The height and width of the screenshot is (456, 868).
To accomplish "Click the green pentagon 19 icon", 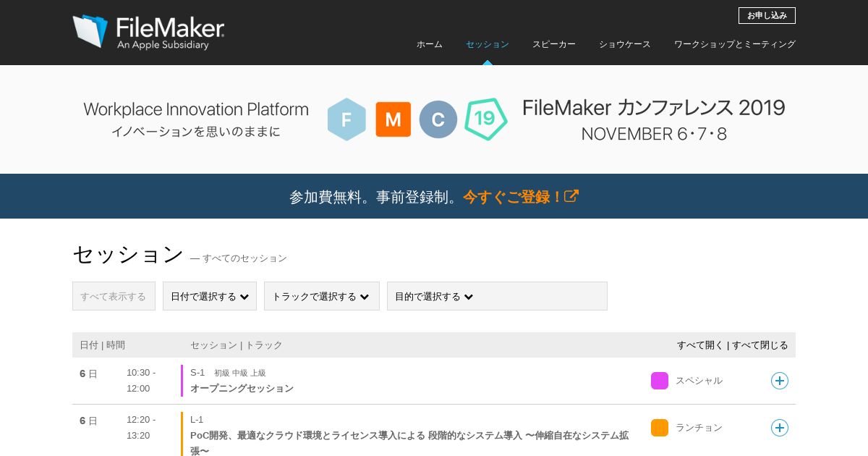I will click(x=485, y=119).
